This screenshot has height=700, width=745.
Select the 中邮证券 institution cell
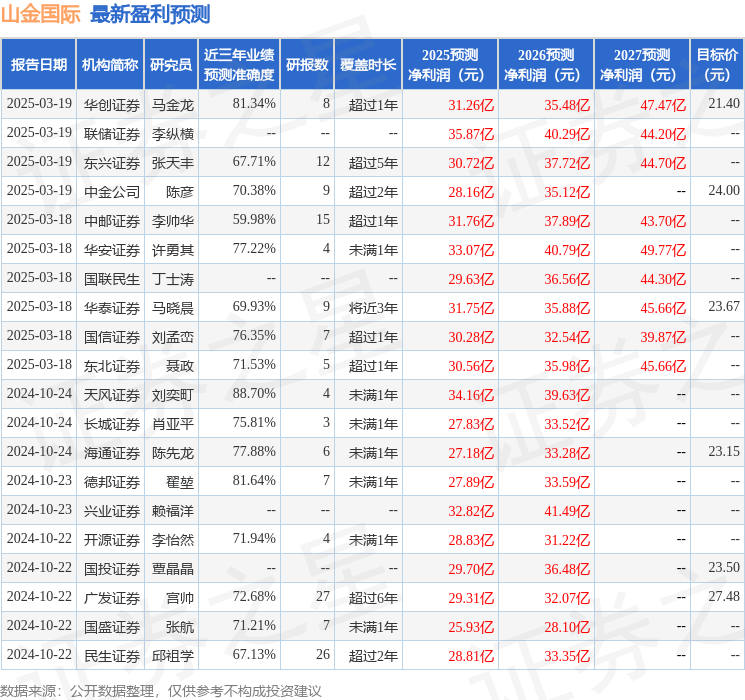[x=112, y=221]
